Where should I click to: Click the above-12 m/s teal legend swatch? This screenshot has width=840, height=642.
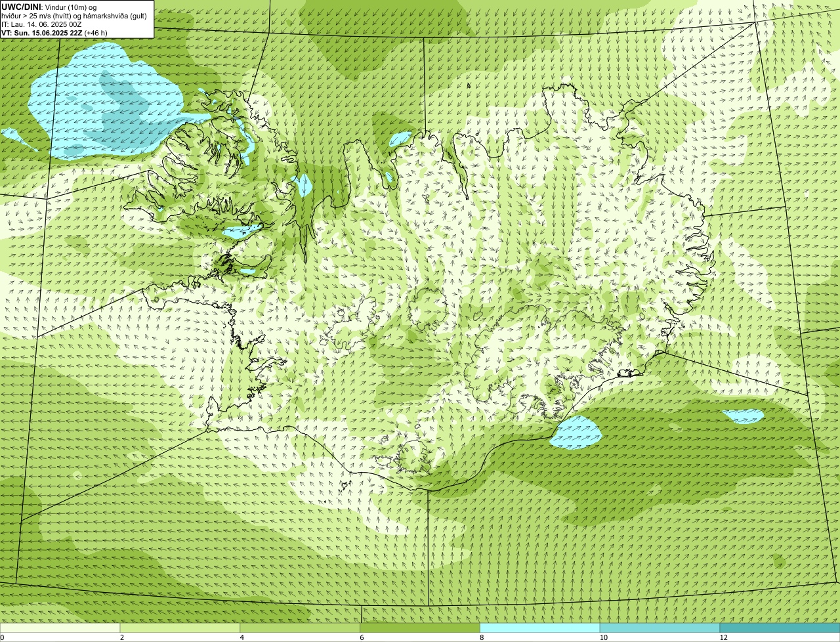tap(780, 628)
